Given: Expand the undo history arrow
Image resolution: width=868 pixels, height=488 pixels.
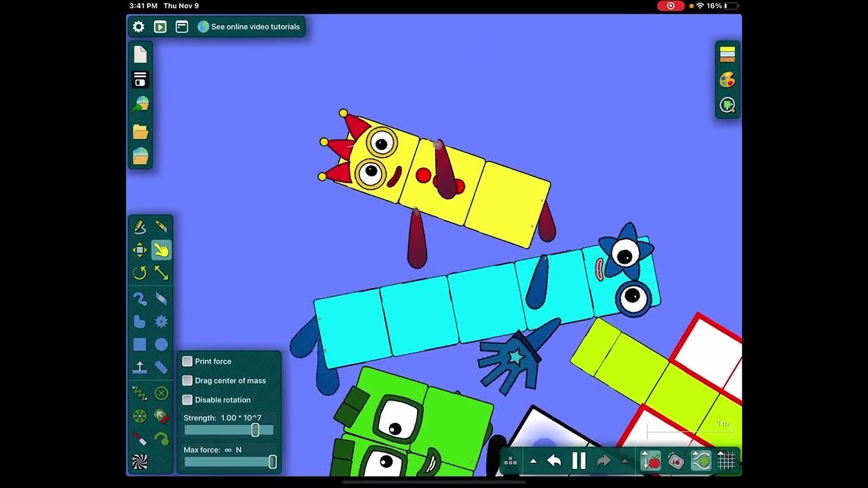Looking at the screenshot, I should point(533,461).
